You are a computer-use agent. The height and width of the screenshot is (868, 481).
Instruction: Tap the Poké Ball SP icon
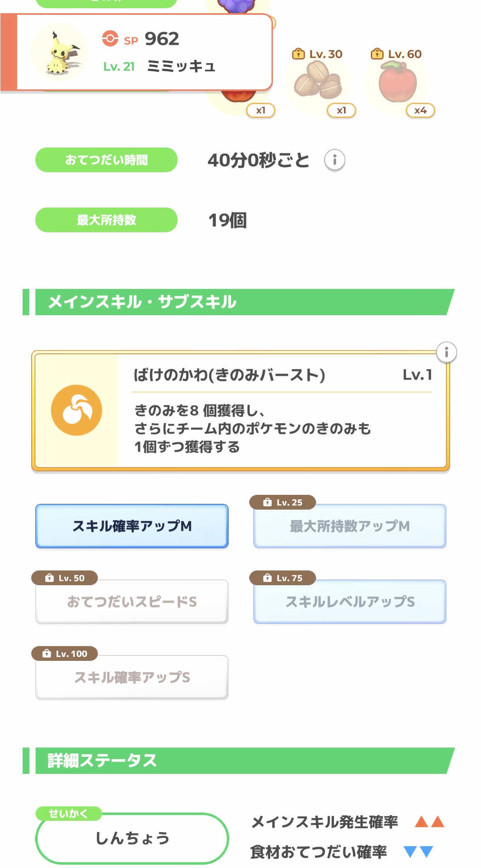(110, 39)
